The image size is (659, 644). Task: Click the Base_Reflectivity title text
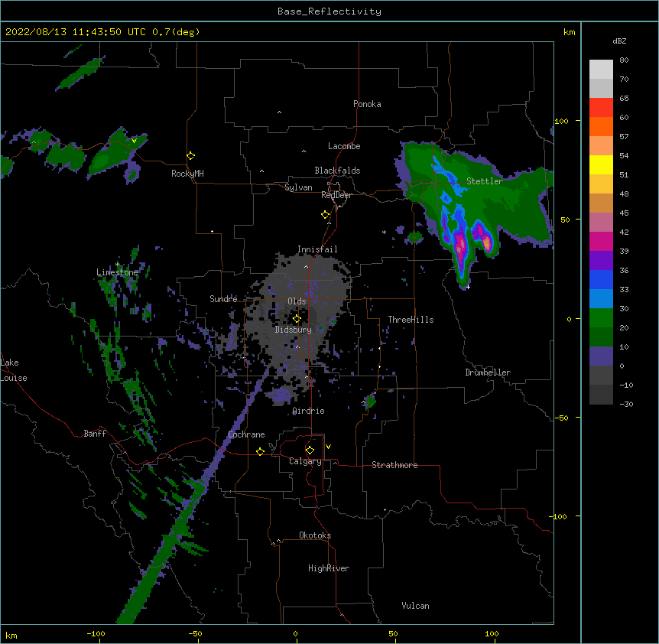[x=329, y=11]
